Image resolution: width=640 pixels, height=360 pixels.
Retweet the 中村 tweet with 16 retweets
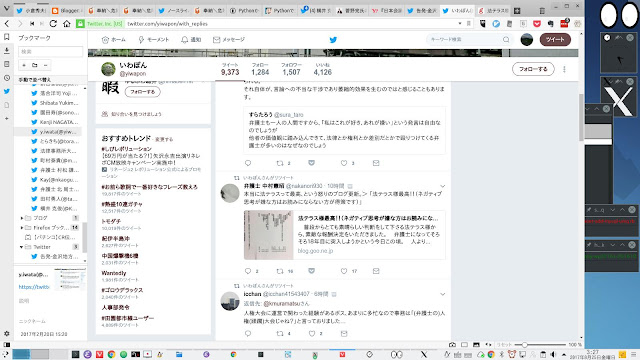[x=280, y=271]
